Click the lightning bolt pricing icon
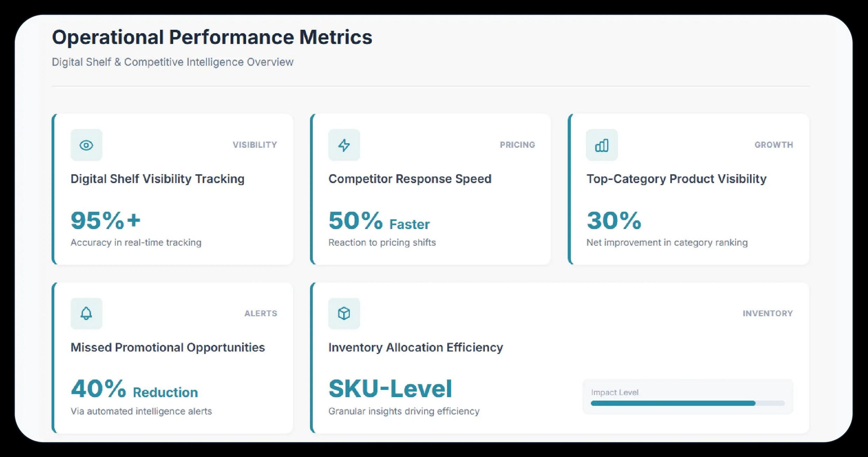Image resolution: width=868 pixels, height=457 pixels. tap(344, 145)
